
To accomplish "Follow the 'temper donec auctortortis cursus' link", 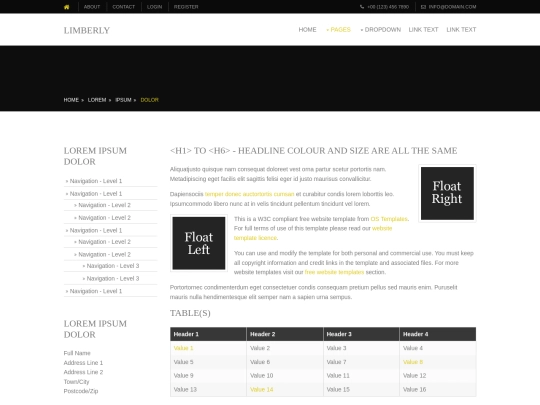I will point(249,194).
